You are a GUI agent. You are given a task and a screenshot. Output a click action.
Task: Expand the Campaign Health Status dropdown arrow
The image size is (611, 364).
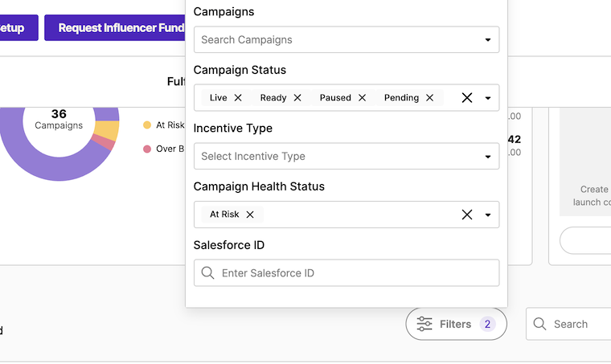[487, 215]
